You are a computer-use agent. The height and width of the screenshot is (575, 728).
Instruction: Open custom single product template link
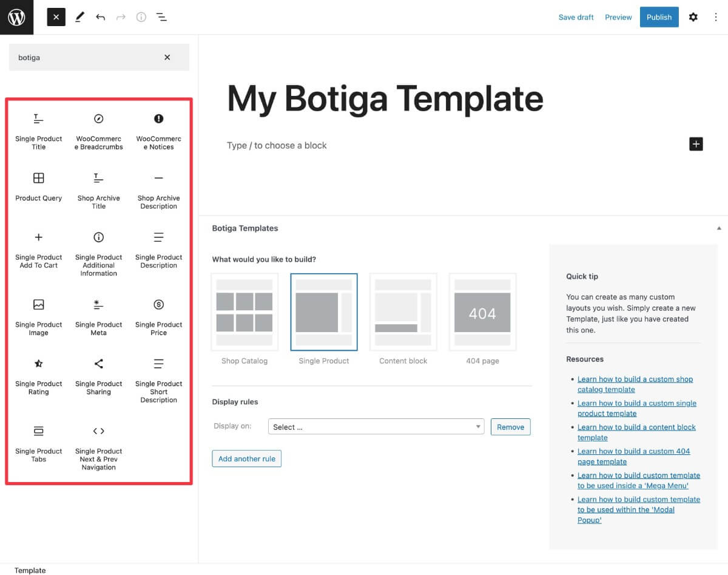pos(637,408)
